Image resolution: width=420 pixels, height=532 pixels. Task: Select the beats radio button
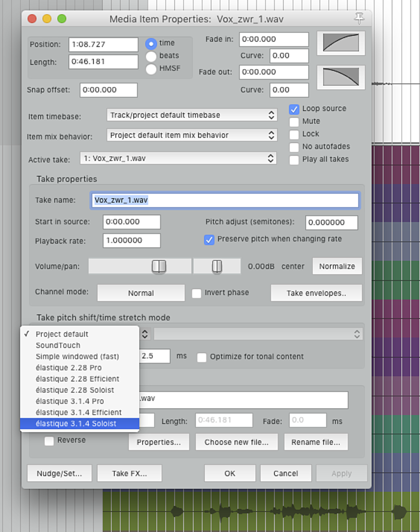(x=151, y=56)
